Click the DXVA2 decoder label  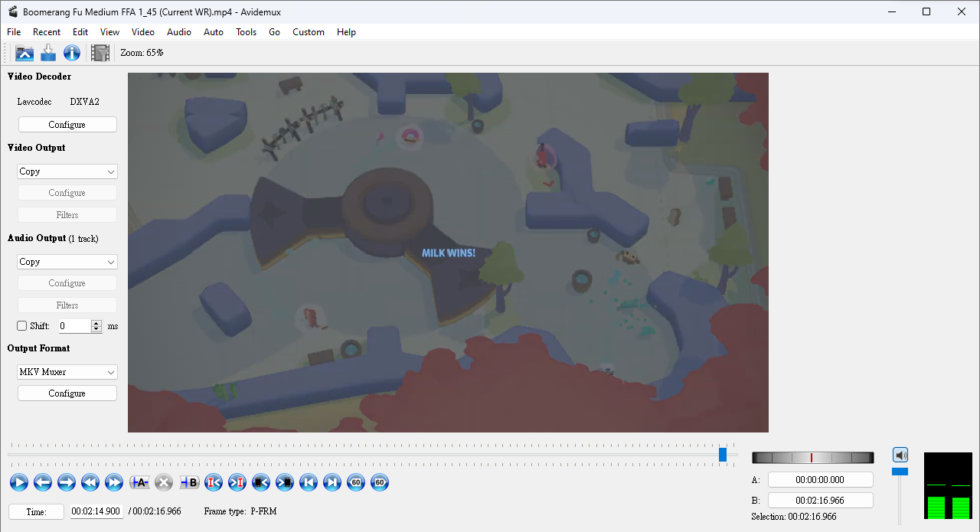click(x=84, y=102)
